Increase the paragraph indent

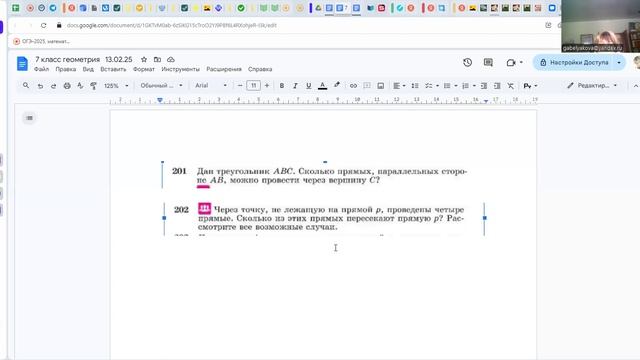coord(497,86)
